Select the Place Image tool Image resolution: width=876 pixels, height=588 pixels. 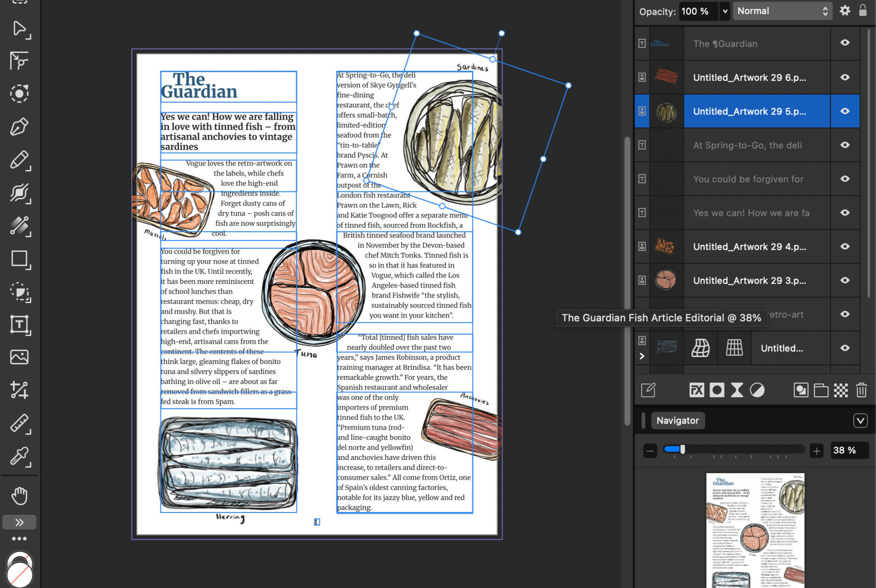point(20,357)
